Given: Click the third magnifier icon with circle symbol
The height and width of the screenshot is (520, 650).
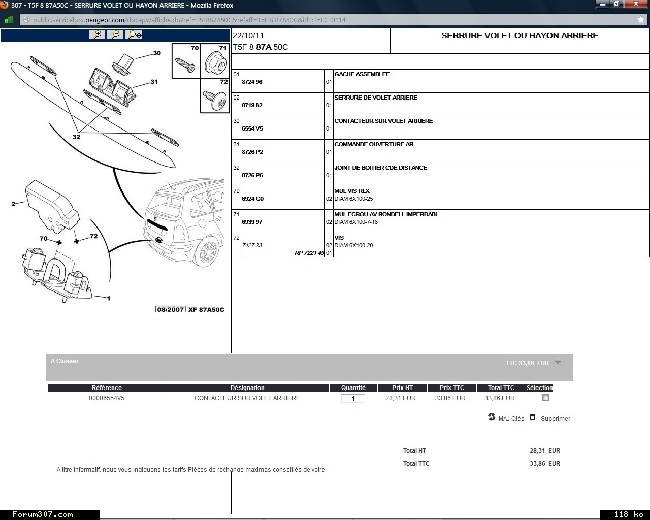Looking at the screenshot, I should (133, 35).
